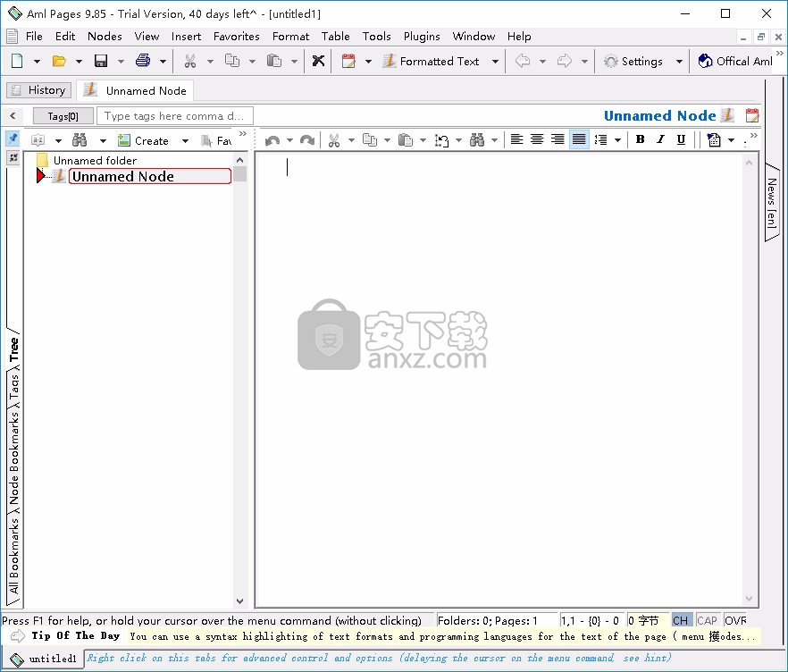Click into the tags input field
The width and height of the screenshot is (788, 672).
175,116
